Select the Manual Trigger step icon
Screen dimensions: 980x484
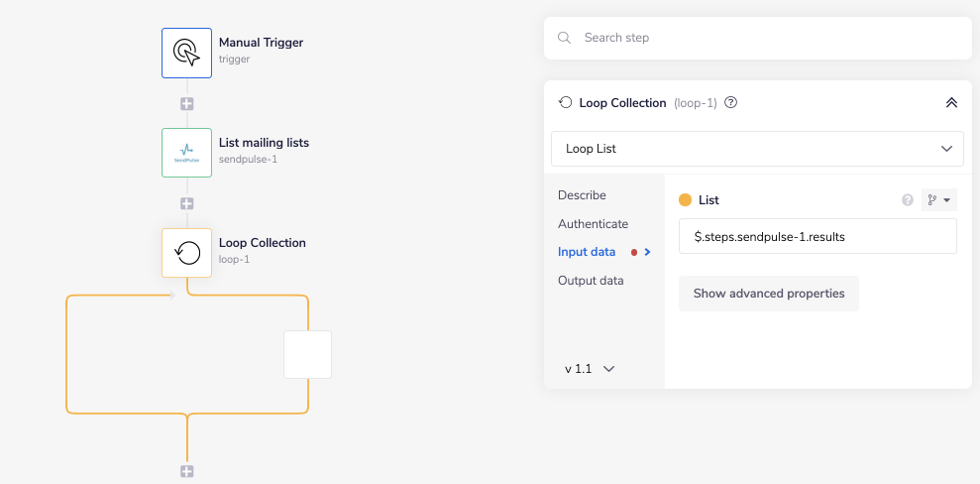[186, 53]
